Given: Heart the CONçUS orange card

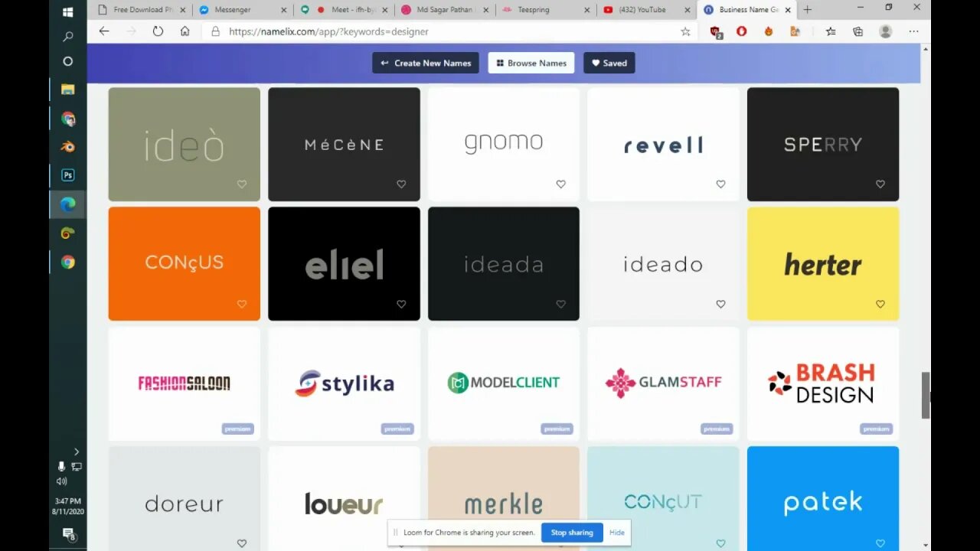Looking at the screenshot, I should (242, 304).
